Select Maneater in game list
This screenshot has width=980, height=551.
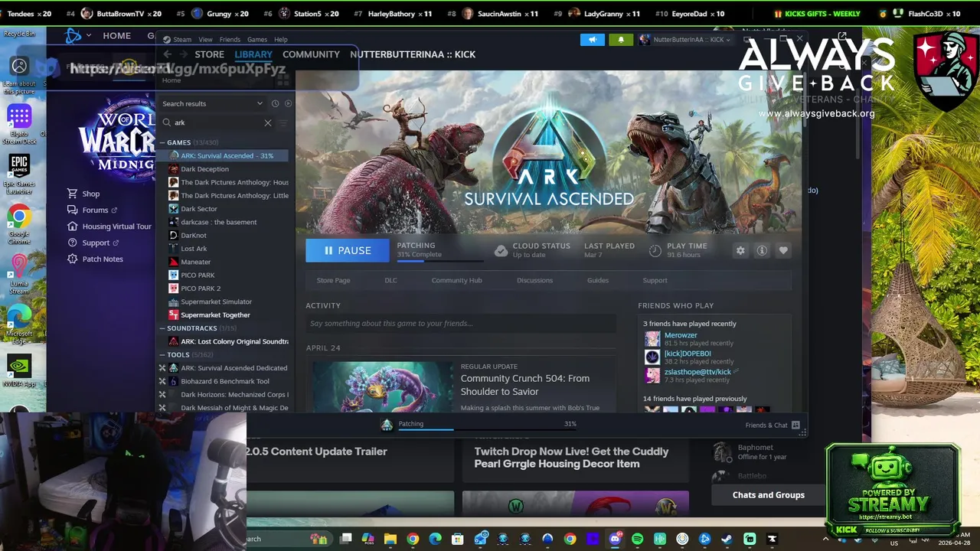195,262
